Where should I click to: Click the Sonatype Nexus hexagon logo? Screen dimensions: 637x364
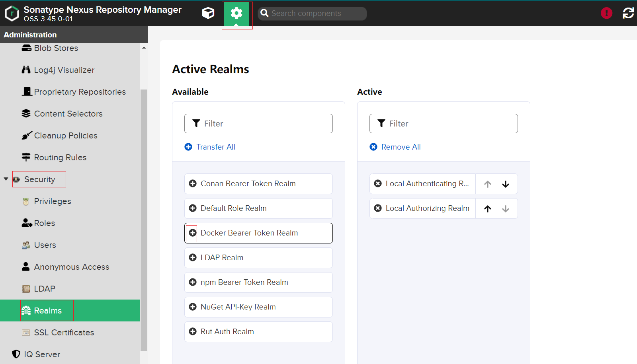12,13
